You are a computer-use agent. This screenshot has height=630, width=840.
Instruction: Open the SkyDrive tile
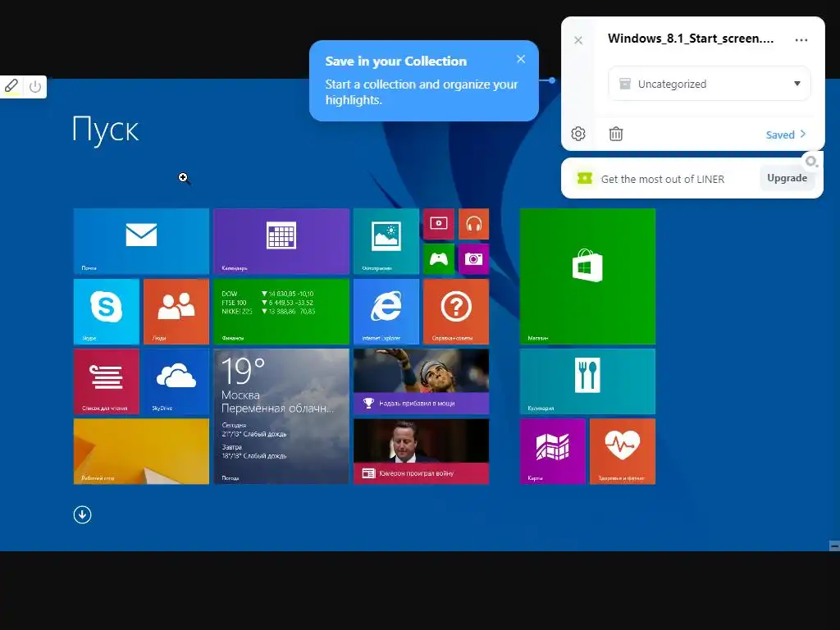176,381
